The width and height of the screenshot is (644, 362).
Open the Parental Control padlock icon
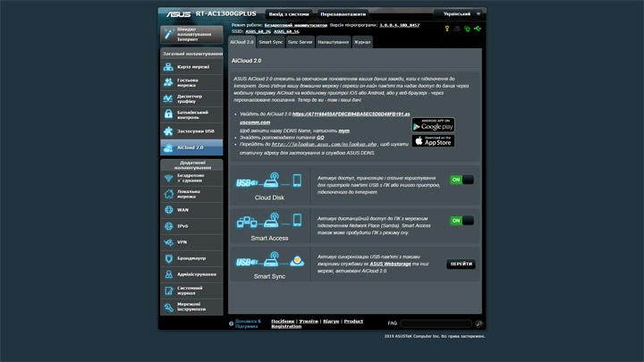[168, 114]
